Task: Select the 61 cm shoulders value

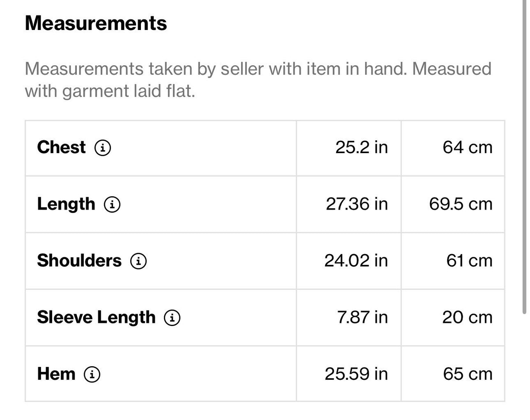Action: point(469,261)
